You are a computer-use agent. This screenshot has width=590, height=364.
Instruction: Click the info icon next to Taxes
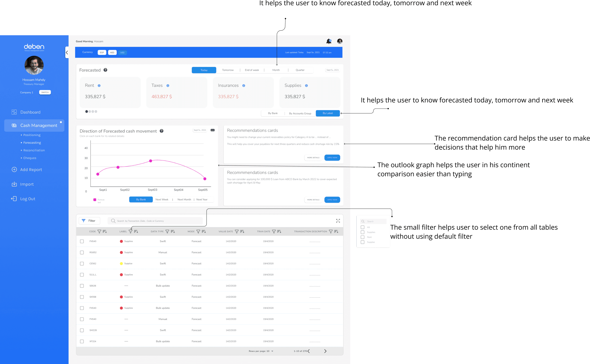[168, 86]
